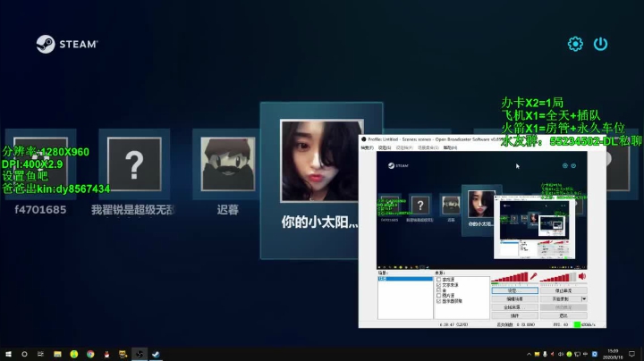Toggle the unchecked source checkbox above 显示器获取
Image resolution: width=644 pixels, height=361 pixels.
click(438, 296)
